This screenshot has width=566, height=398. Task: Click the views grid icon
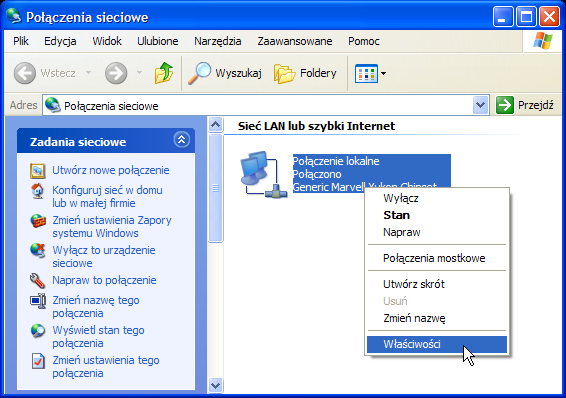click(x=366, y=74)
